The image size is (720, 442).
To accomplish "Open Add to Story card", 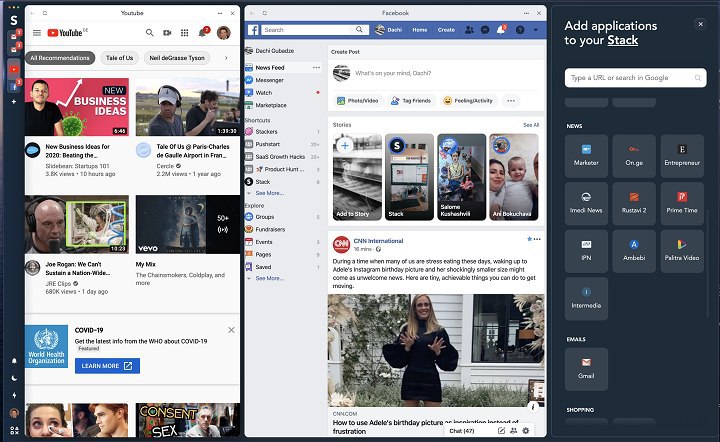I will coord(357,177).
